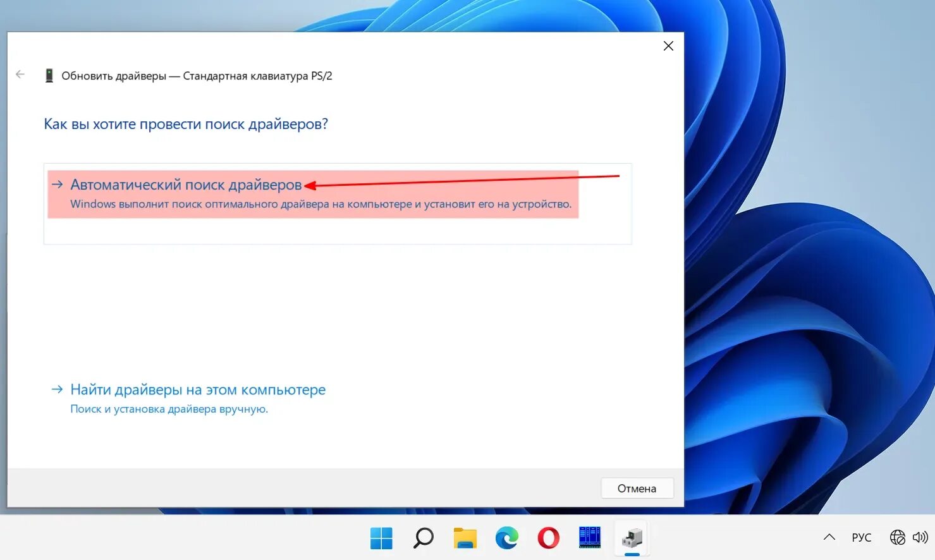Choose "Найти драйверы на этом компьютере"

point(198,389)
